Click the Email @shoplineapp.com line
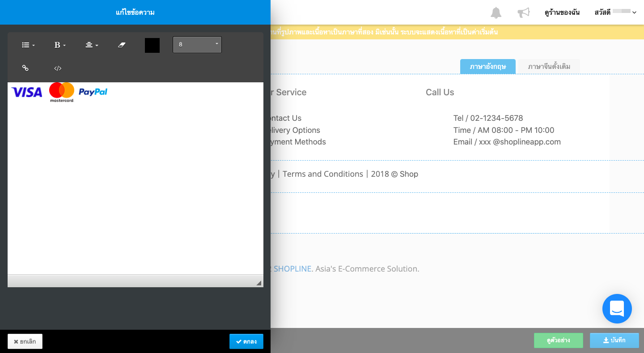Image resolution: width=644 pixels, height=353 pixels. click(x=507, y=142)
